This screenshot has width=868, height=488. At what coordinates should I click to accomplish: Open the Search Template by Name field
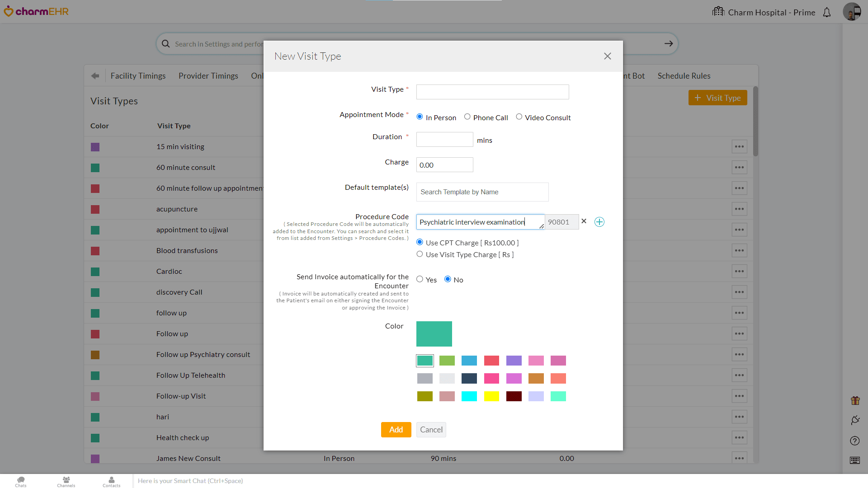coord(482,192)
